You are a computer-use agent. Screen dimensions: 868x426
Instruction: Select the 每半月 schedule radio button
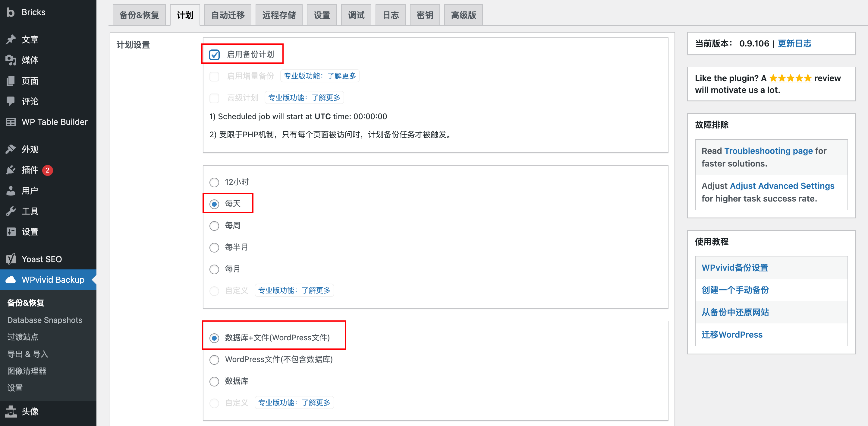coord(214,248)
